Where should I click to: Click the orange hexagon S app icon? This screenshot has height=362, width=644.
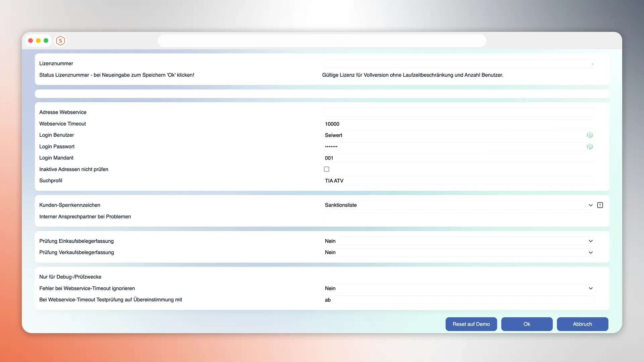[x=60, y=41]
